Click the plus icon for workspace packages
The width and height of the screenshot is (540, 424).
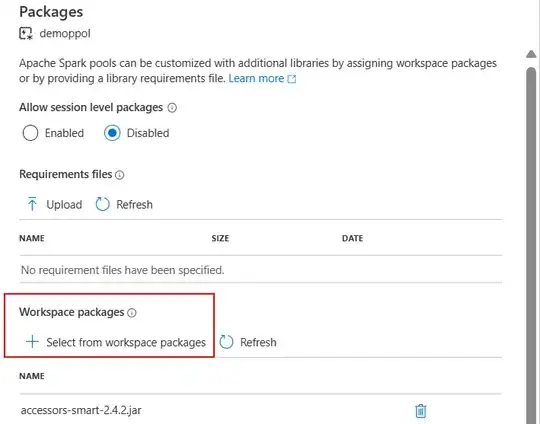pyautogui.click(x=32, y=342)
